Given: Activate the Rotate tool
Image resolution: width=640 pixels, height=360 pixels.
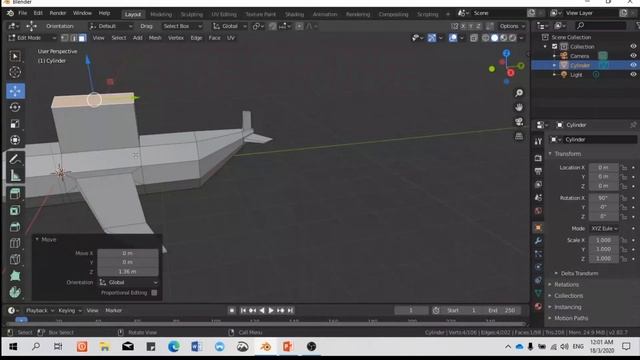Looking at the screenshot, I should (15, 107).
